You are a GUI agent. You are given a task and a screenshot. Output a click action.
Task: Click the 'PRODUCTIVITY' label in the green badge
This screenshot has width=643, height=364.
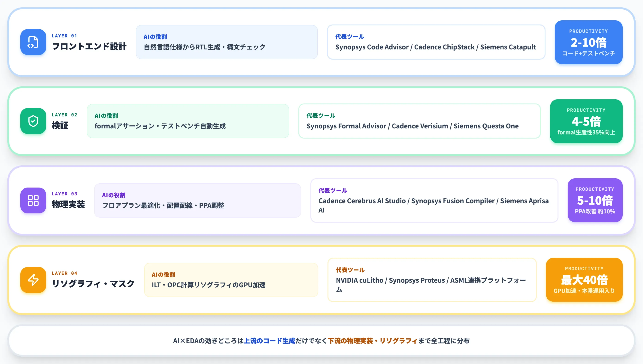586,110
